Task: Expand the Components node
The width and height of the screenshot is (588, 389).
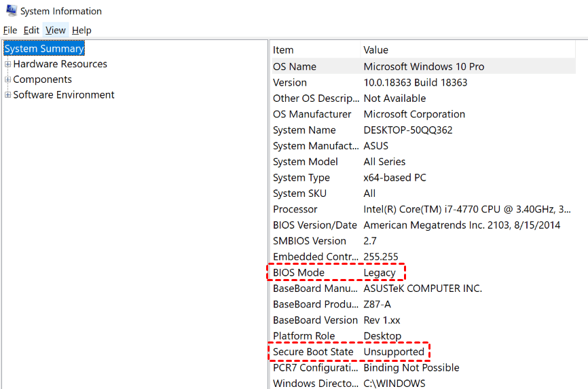Action: pyautogui.click(x=7, y=79)
